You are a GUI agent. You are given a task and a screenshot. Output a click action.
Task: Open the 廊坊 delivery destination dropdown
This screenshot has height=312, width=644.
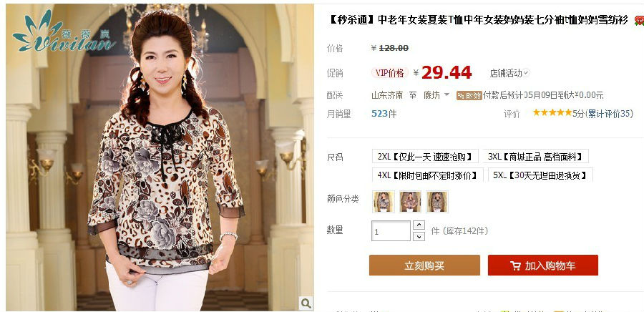tap(436, 95)
